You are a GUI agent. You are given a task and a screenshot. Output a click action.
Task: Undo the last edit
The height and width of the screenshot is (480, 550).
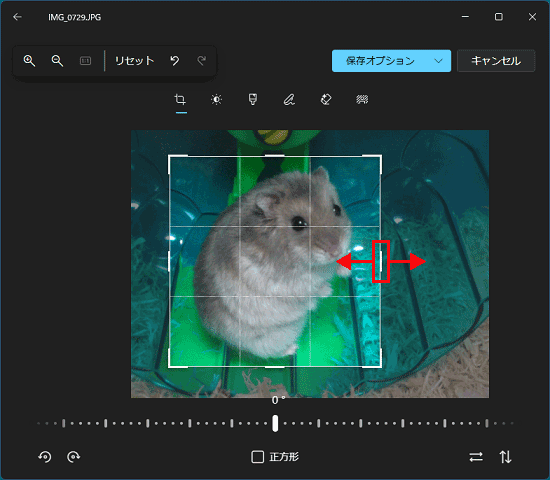174,61
